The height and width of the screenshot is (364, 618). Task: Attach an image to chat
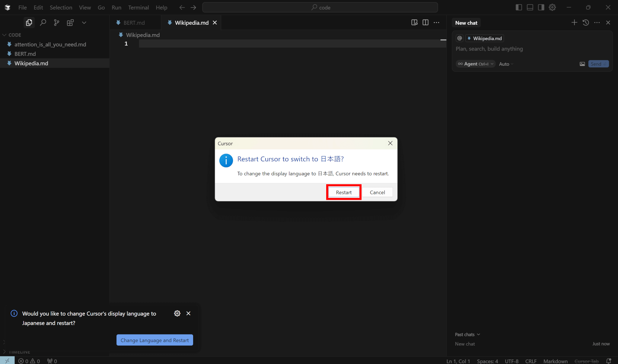(x=582, y=64)
